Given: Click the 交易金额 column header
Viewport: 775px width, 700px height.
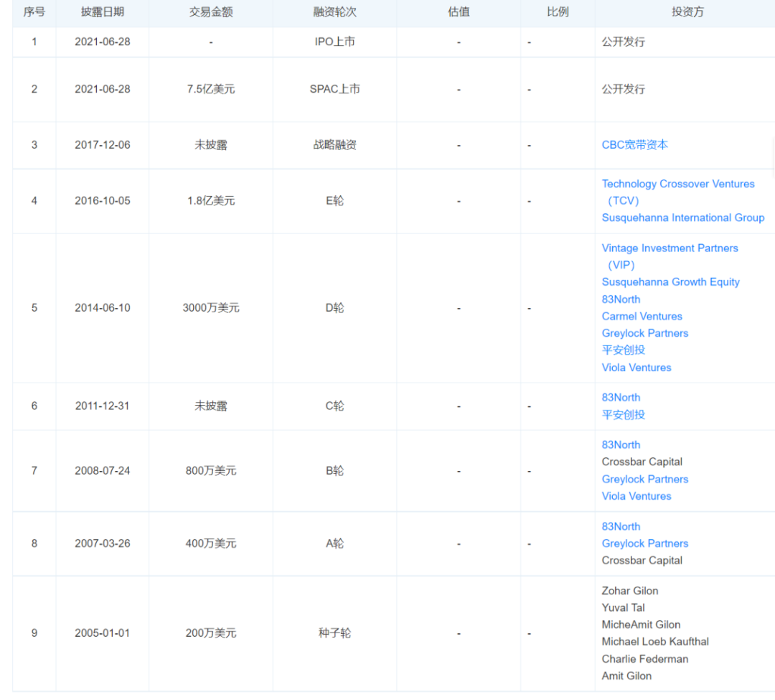Looking at the screenshot, I should (x=210, y=12).
